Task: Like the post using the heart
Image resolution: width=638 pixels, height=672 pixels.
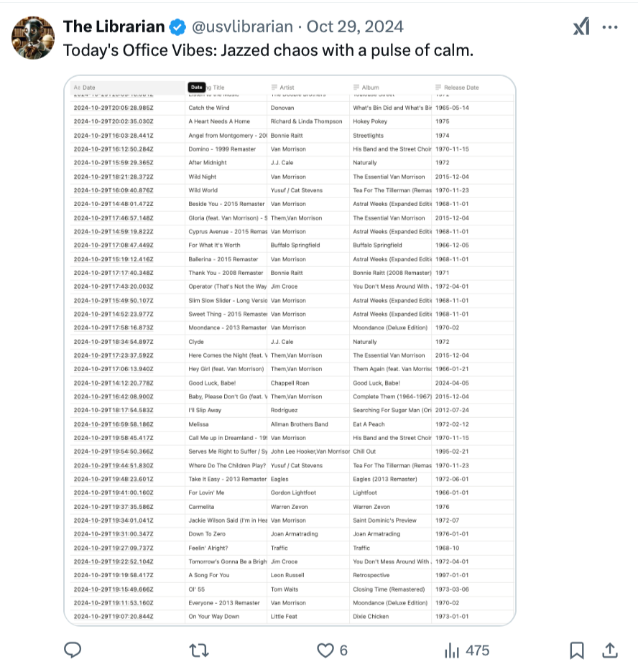Action: pos(325,650)
